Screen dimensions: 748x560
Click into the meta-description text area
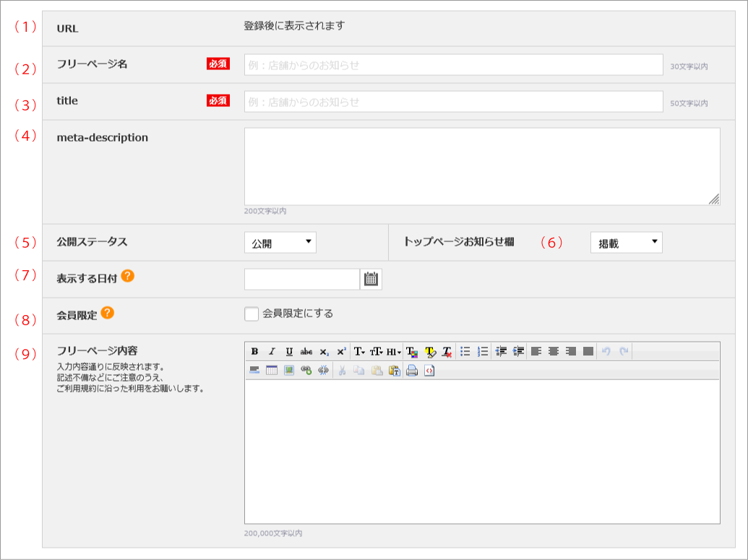(x=481, y=166)
